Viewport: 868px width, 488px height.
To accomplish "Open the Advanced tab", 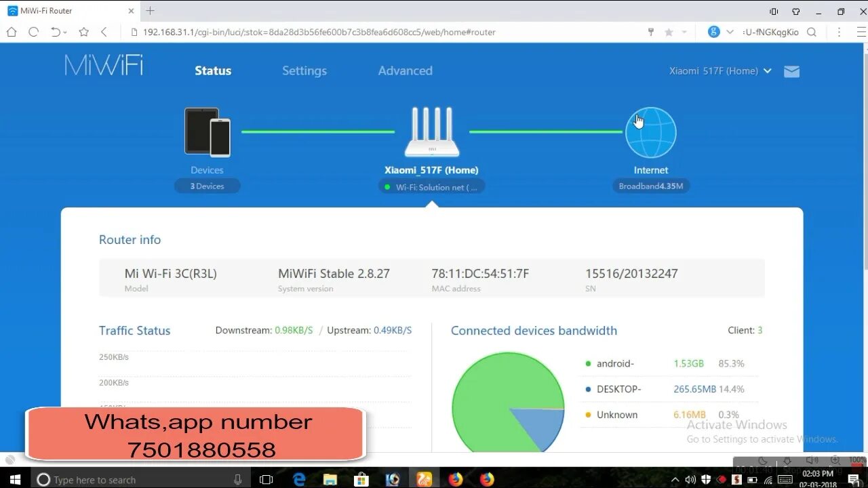I will click(x=406, y=70).
